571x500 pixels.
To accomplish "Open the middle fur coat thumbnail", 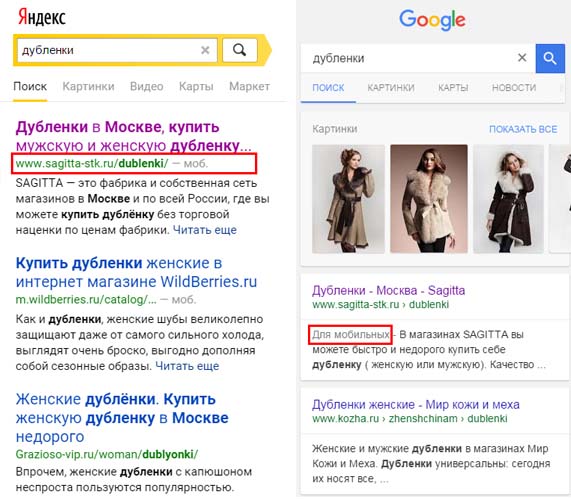I will tap(429, 198).
